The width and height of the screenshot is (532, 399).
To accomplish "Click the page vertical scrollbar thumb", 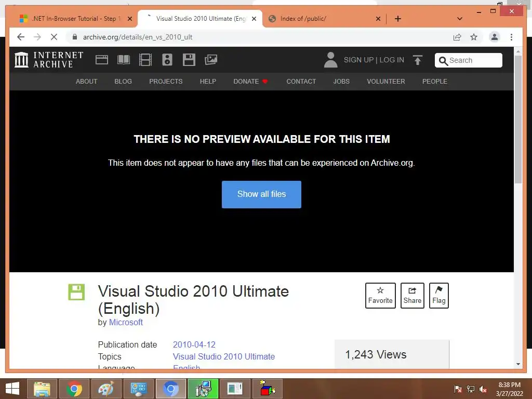I will pos(518,119).
